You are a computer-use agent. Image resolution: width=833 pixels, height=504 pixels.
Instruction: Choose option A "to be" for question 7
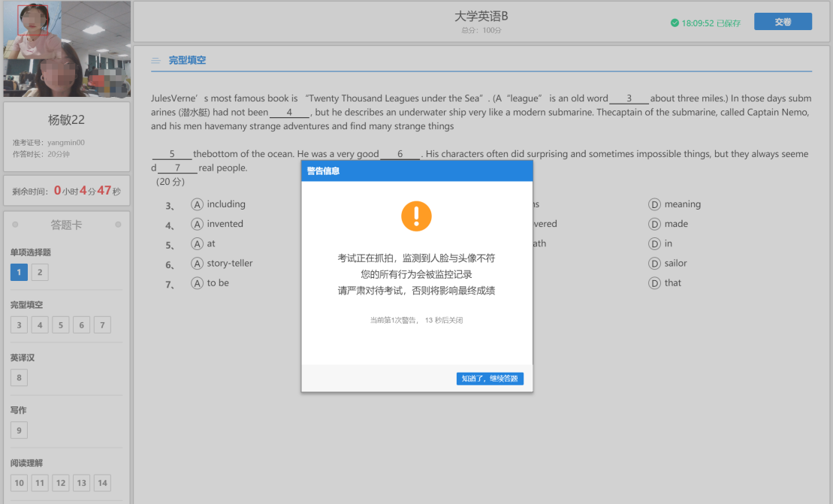[x=198, y=282]
